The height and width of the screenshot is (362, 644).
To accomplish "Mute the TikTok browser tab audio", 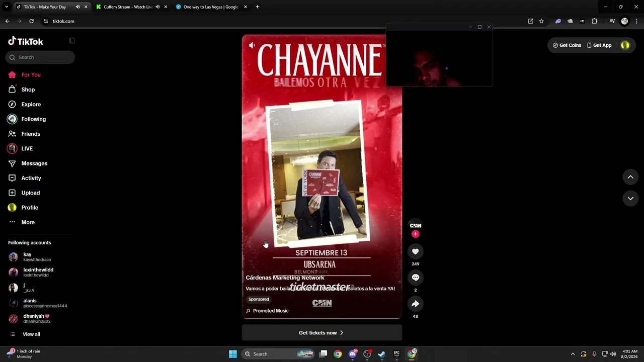I will pos(77,7).
